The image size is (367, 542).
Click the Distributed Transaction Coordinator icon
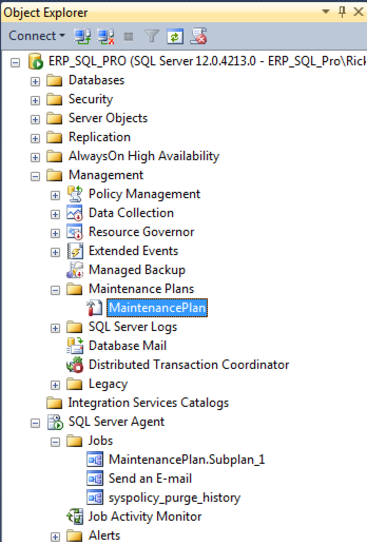point(75,365)
